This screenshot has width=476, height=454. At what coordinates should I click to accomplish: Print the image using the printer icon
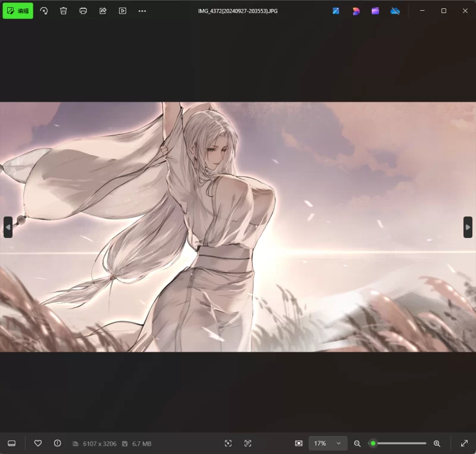(x=83, y=11)
